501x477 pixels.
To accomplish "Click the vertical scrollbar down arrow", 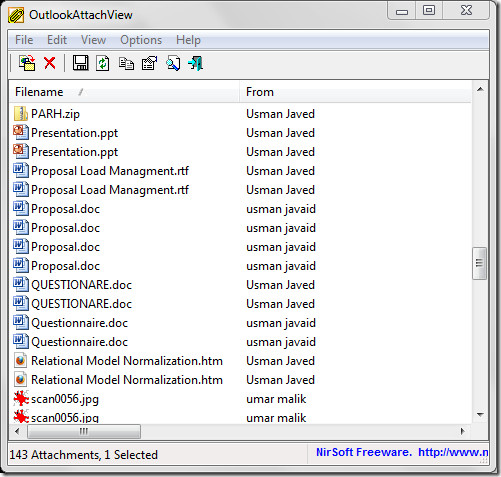I will pos(480,415).
